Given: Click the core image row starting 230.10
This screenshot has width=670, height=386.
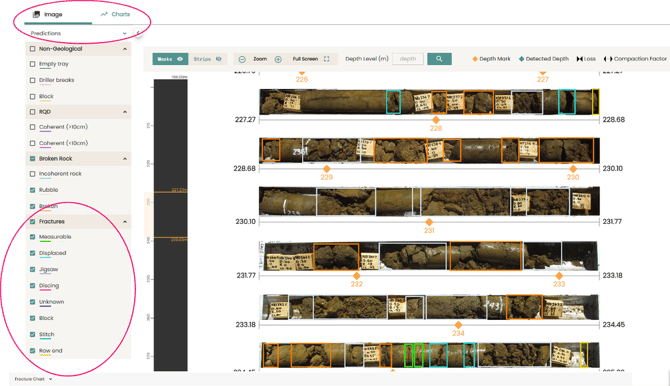Looking at the screenshot, I should point(429,201).
